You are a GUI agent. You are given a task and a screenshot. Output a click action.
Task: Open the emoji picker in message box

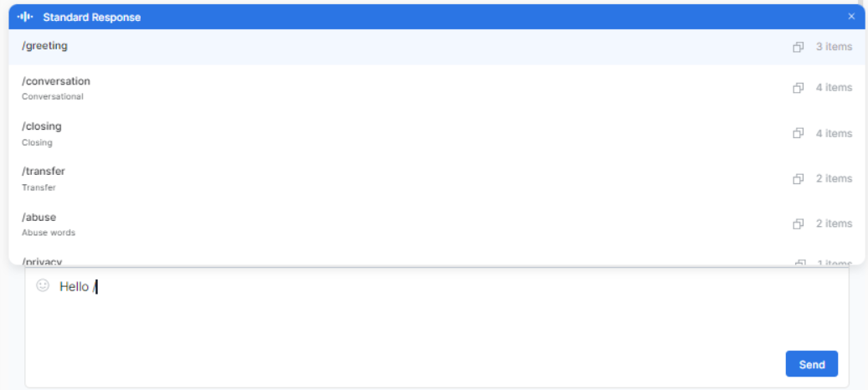click(43, 285)
